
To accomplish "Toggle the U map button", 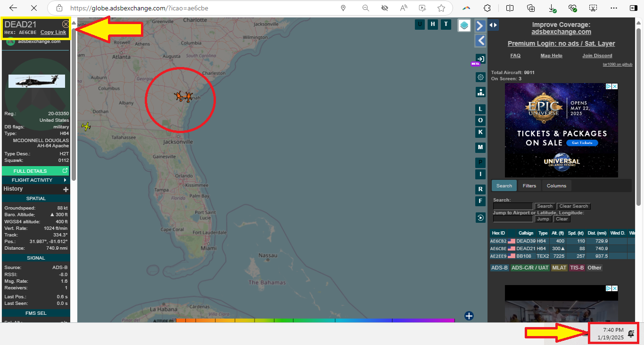I will click(x=420, y=25).
